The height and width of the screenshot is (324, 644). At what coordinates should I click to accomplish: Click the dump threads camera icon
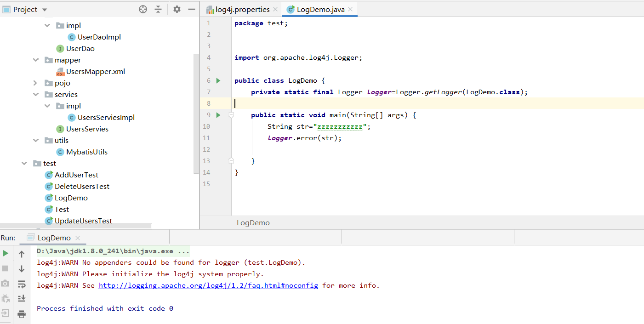[x=6, y=284]
